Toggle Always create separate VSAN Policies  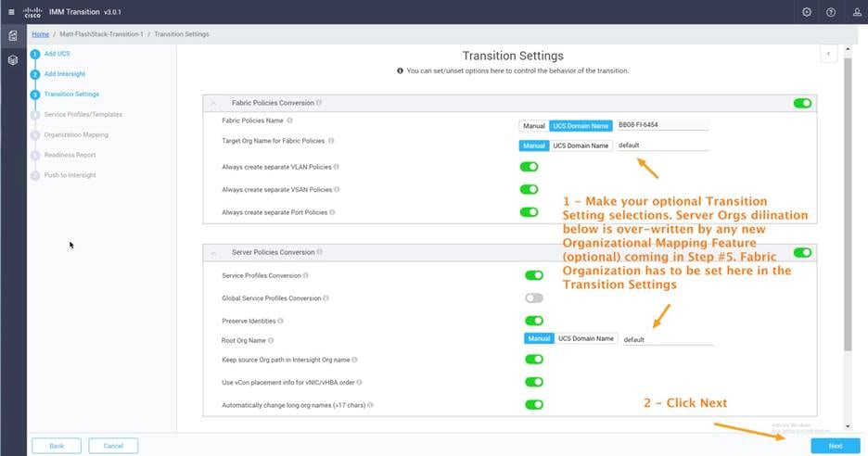coord(529,189)
